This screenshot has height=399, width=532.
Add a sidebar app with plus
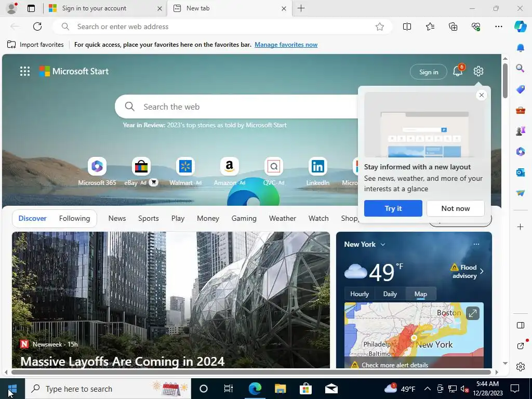[520, 227]
